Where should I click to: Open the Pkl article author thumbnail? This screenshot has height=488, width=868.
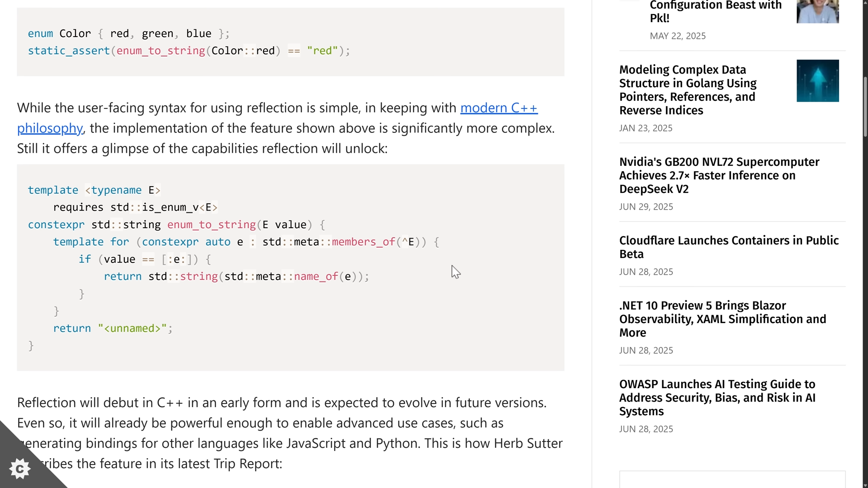[817, 11]
